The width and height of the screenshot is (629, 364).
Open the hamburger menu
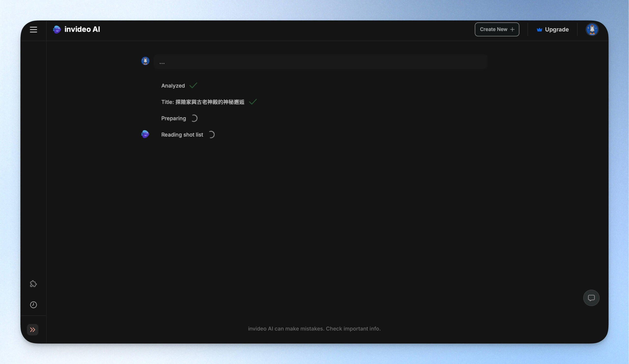pos(33,30)
